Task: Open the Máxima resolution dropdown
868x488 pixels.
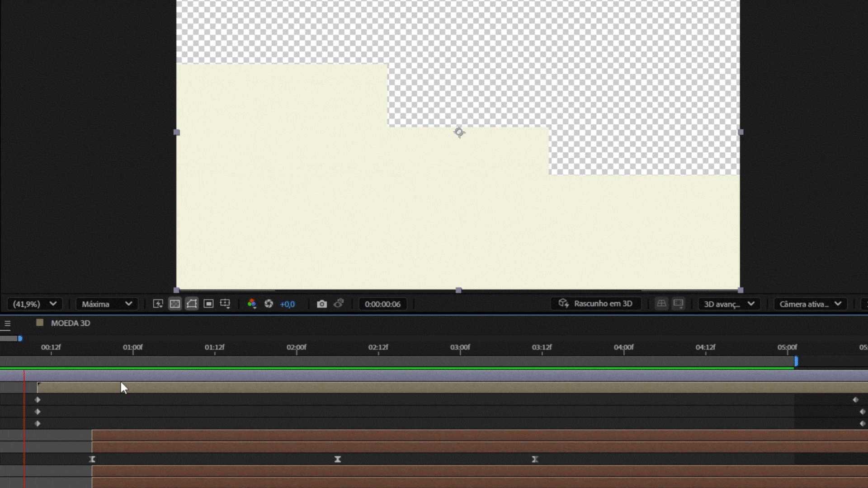Action: [x=107, y=304]
